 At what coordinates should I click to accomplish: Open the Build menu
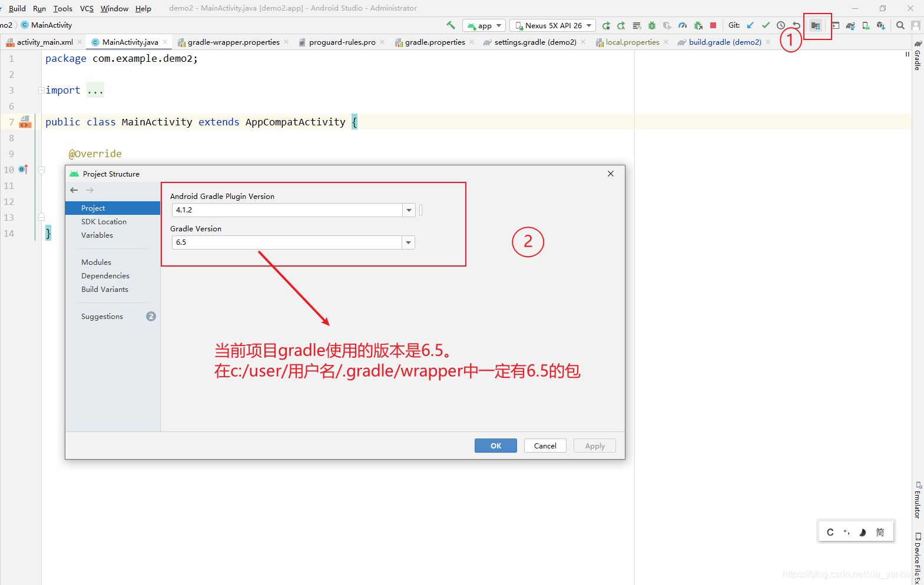[17, 8]
